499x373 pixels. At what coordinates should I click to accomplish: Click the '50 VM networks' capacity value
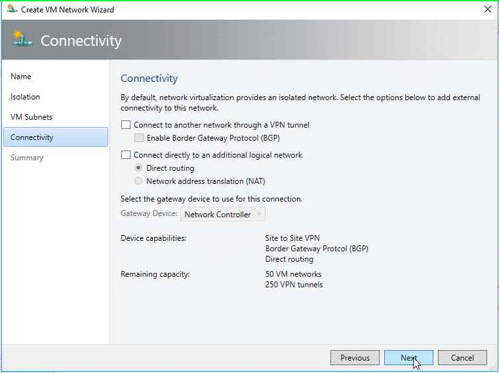[293, 274]
